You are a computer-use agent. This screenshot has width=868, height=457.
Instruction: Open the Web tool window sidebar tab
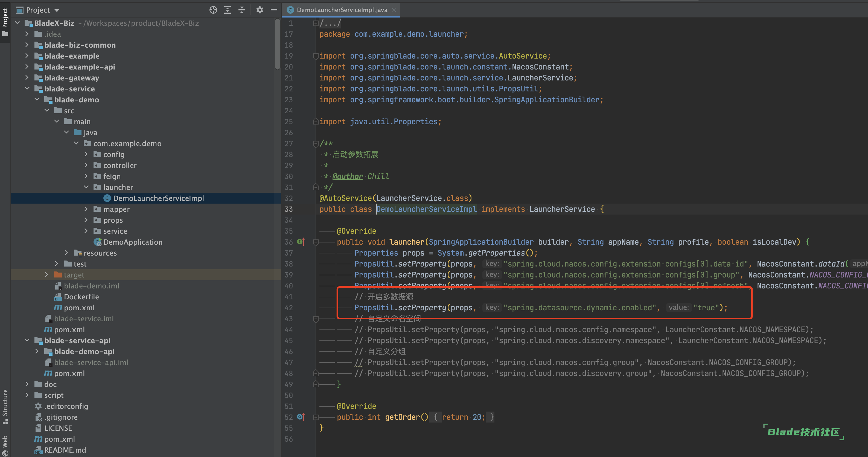5,445
